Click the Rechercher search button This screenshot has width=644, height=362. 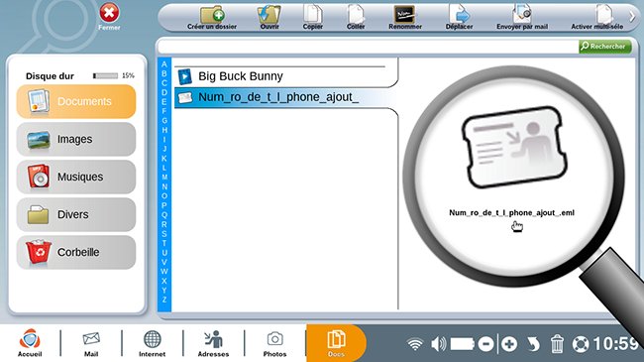pyautogui.click(x=605, y=47)
